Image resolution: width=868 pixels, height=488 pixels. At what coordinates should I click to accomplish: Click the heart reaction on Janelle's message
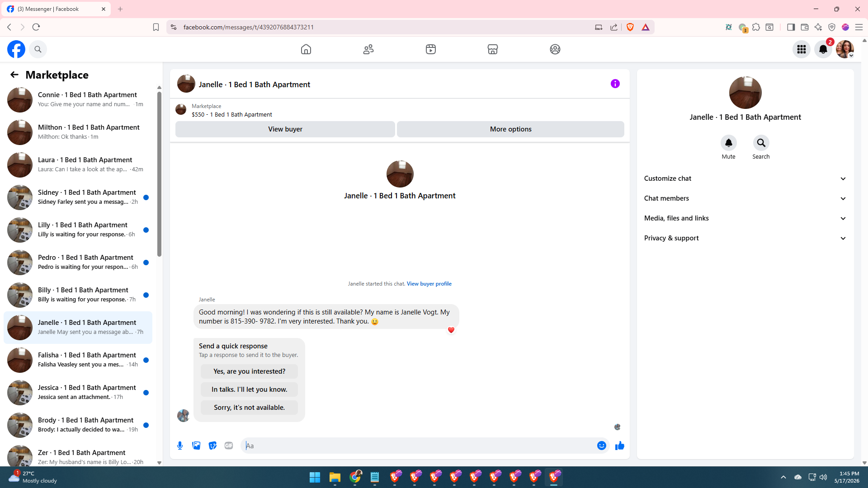(451, 330)
